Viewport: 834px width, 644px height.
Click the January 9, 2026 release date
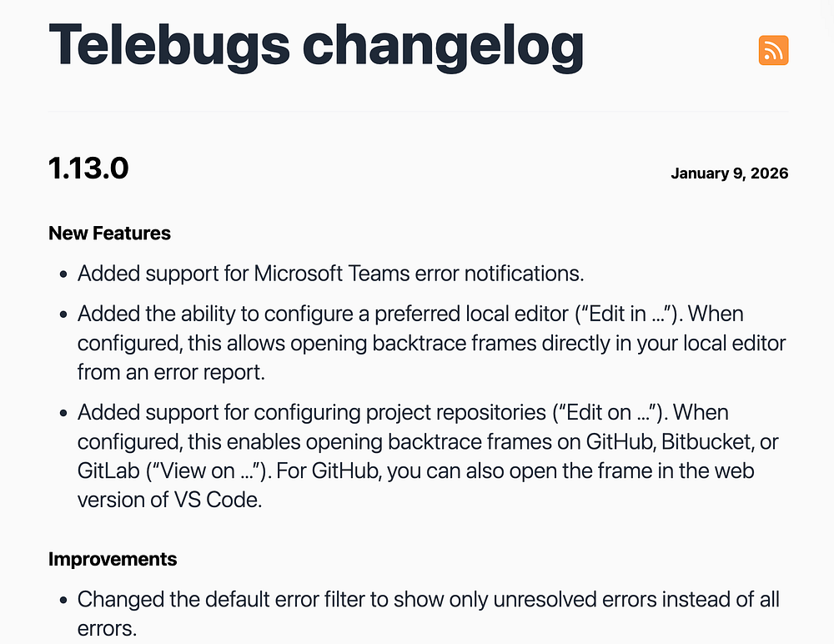coord(729,174)
